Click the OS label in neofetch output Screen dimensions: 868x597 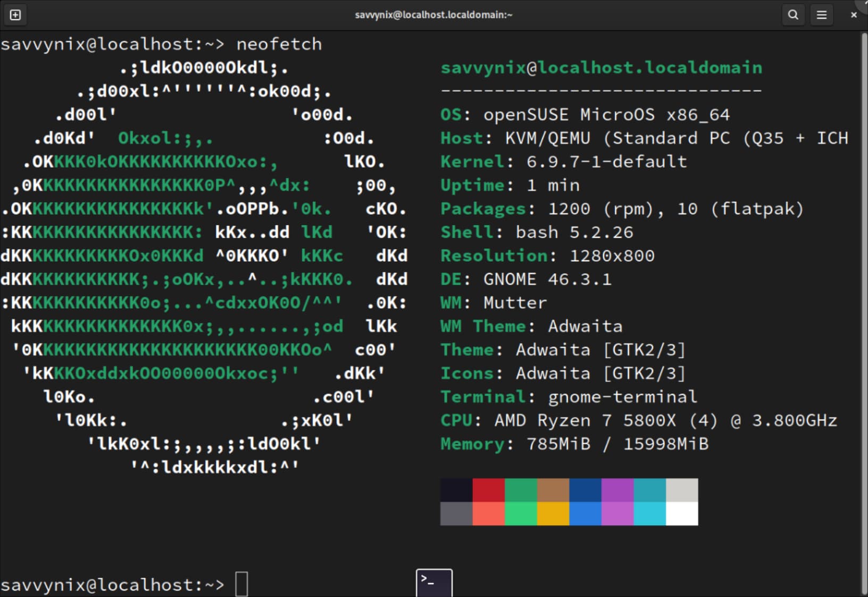point(451,115)
